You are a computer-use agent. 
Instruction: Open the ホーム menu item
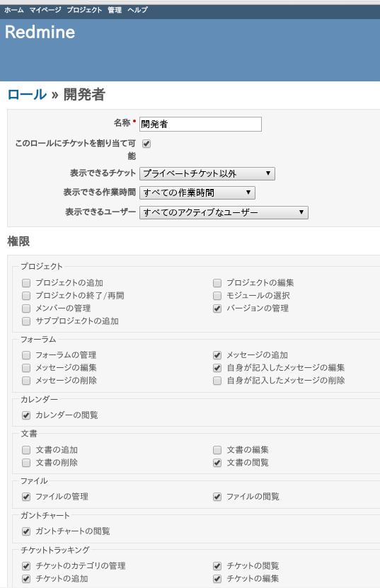click(x=14, y=10)
